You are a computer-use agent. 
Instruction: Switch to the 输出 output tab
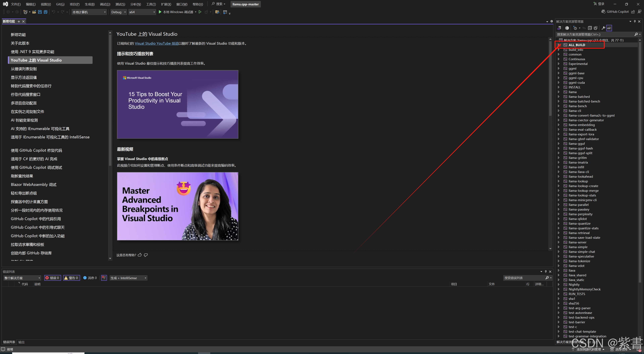21,342
